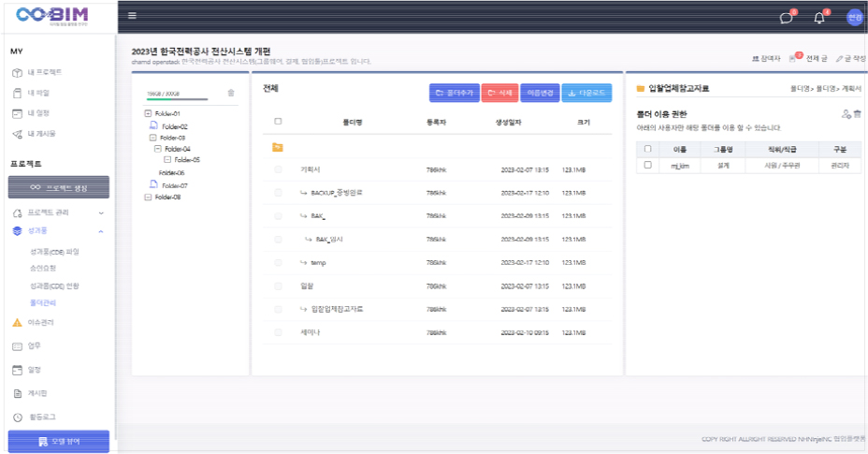Viewport: 868px width, 454px height.
Task: Go to home via CO-BIM logo
Action: point(51,15)
